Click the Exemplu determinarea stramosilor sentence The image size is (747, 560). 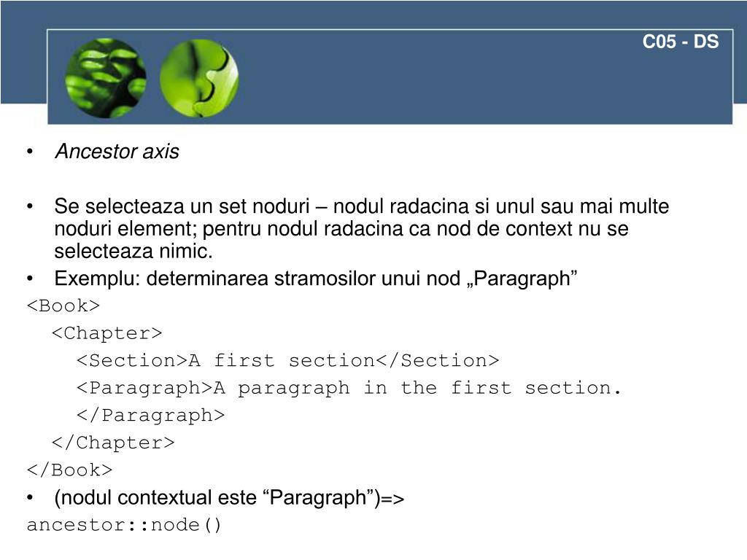tap(316, 279)
